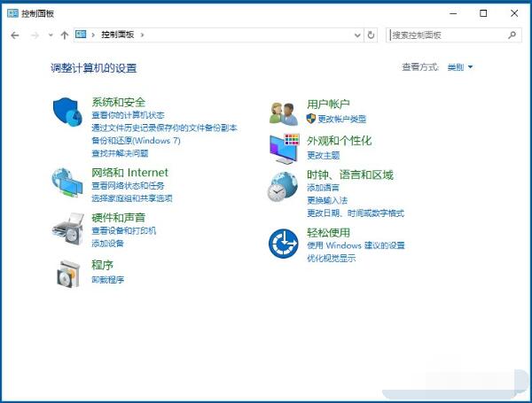This screenshot has height=403, width=532.
Task: Expand the chevron before 控制面板 breadcrumb
Action: 93,35
